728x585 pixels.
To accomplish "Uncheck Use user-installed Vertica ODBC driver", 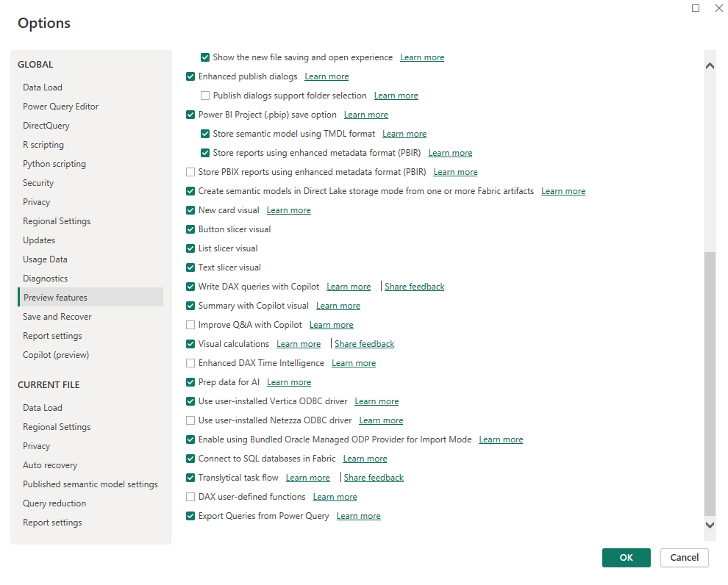I will click(x=190, y=401).
